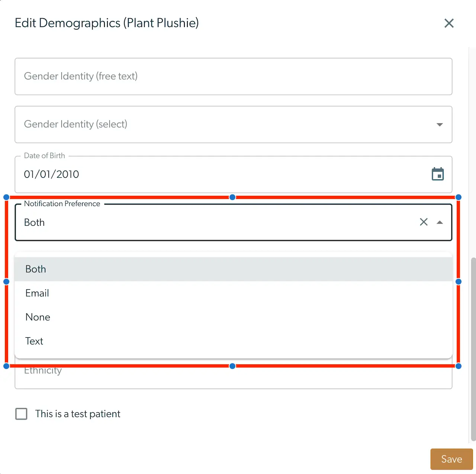This screenshot has width=476, height=474.
Task: Open the date picker calendar icon
Action: click(x=438, y=174)
